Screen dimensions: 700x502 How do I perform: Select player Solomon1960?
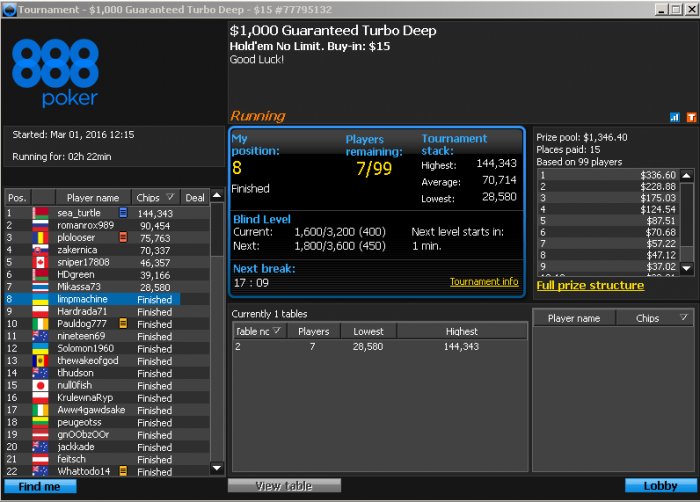coord(107,348)
